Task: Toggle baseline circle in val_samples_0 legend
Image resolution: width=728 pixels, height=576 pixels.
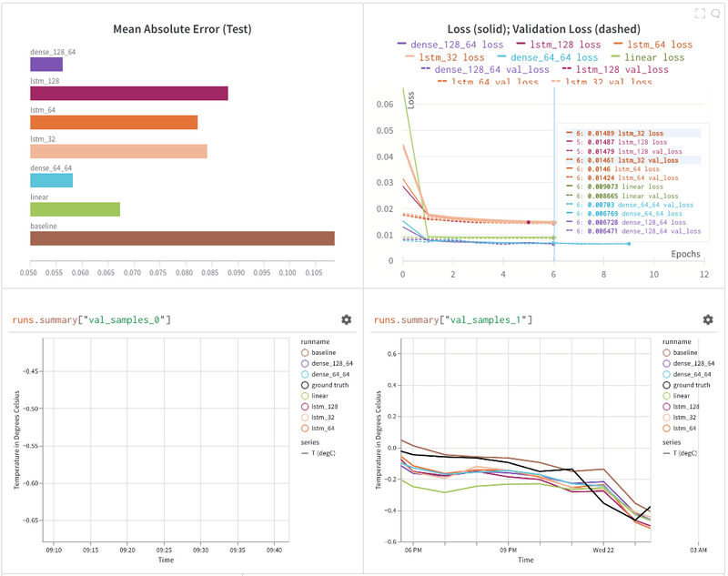Action: click(305, 353)
